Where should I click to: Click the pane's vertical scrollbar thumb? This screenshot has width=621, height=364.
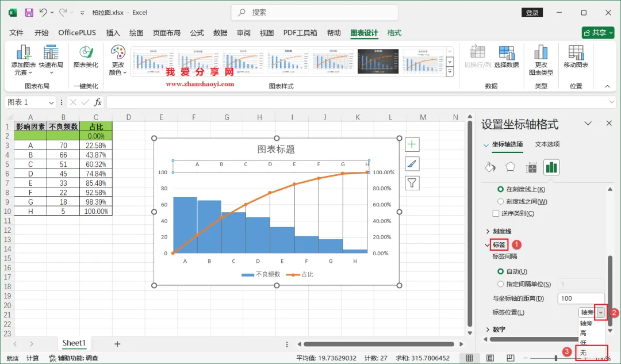[x=610, y=291]
